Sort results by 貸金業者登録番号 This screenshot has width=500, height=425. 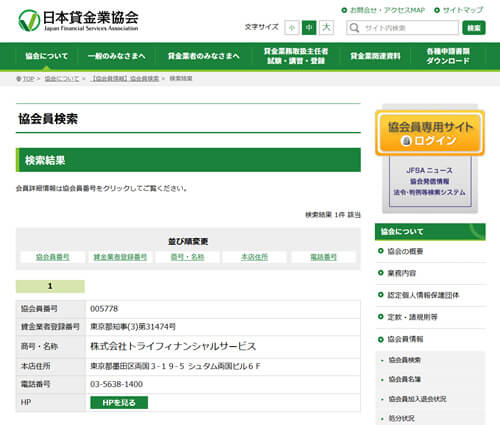[x=120, y=257]
